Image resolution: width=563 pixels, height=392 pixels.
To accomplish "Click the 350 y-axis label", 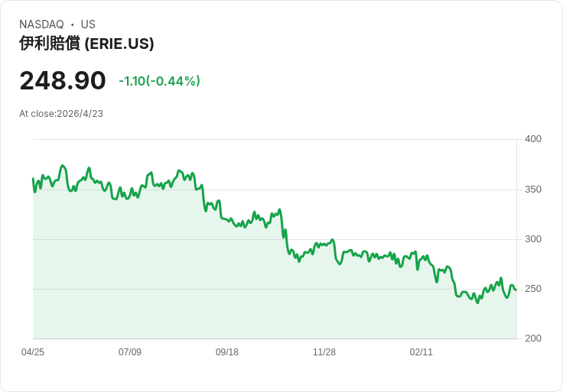I will point(533,190).
